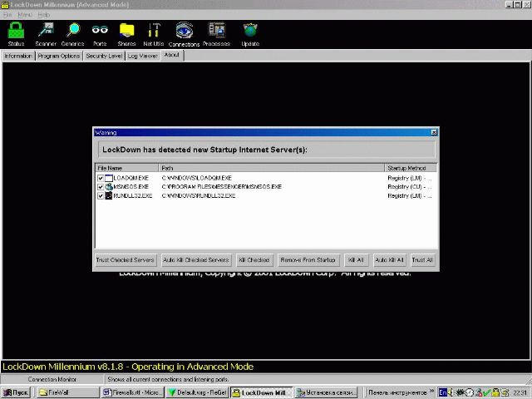Click the system tray clock
Viewport: 532px width, 399px height.
(x=520, y=393)
